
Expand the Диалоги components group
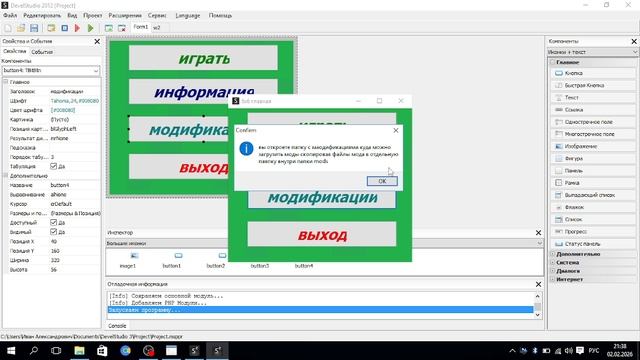552,271
